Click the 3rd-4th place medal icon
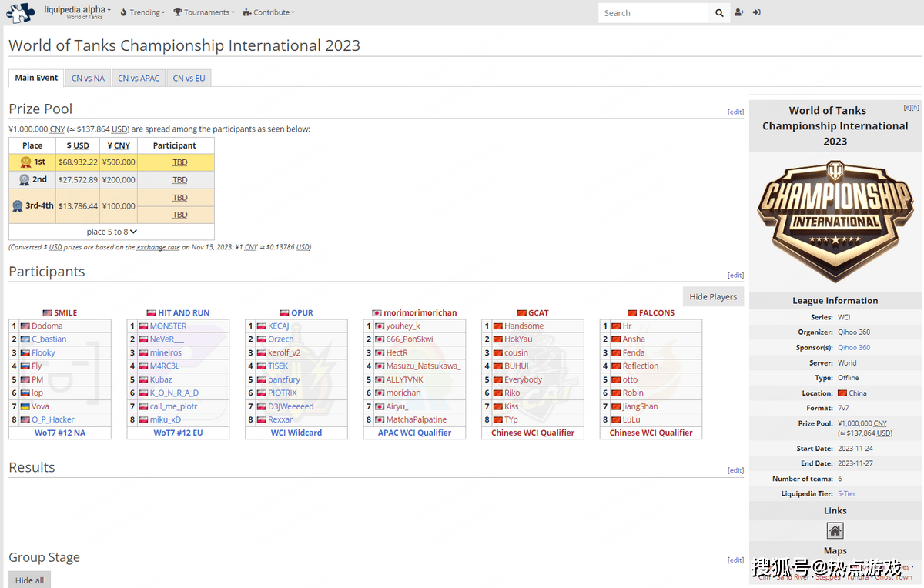Image resolution: width=924 pixels, height=588 pixels. [18, 206]
